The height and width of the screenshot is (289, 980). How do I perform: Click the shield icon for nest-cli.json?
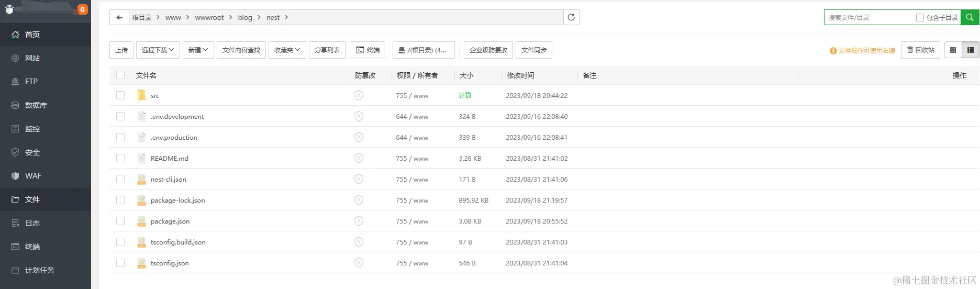359,179
